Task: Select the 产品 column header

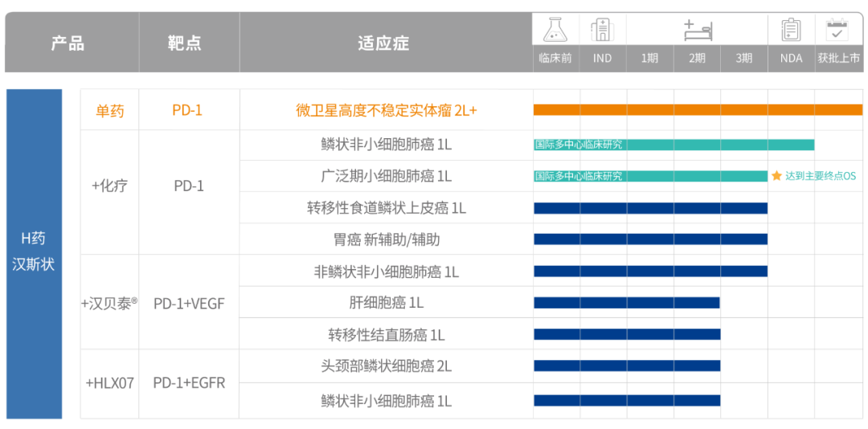Action: click(68, 43)
